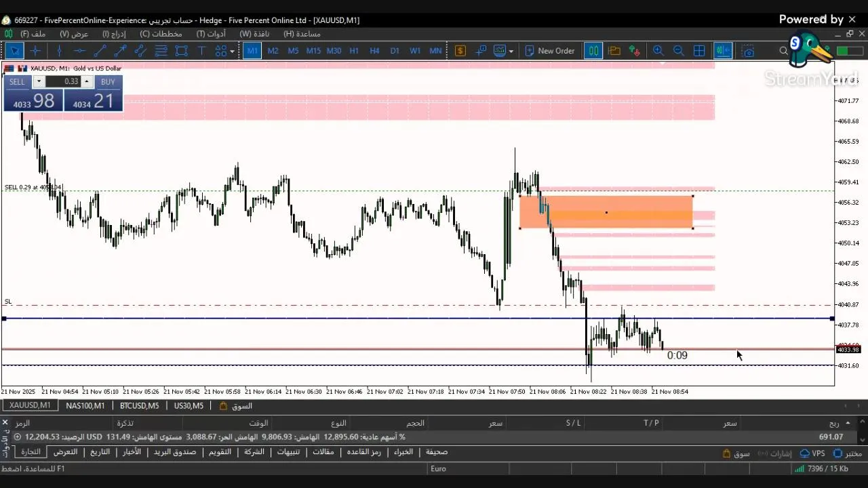Click the New Order button
The width and height of the screenshot is (868, 488).
click(549, 51)
